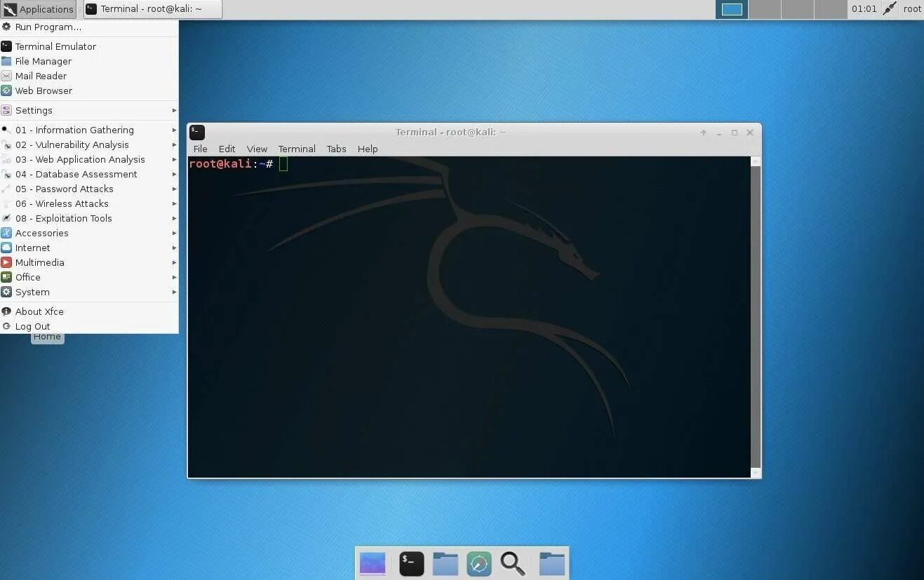The width and height of the screenshot is (924, 580).
Task: Select Run Program... entry
Action: [89, 27]
